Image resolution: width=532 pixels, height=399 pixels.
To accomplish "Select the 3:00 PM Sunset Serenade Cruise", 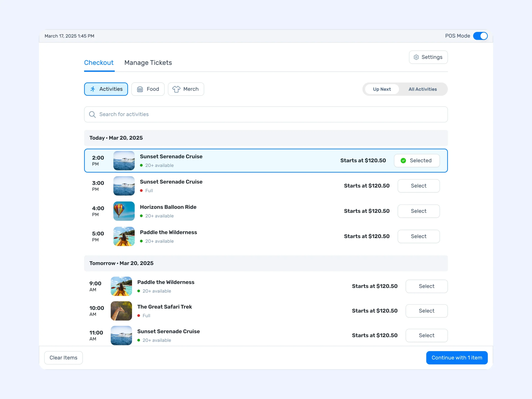I will [419, 186].
